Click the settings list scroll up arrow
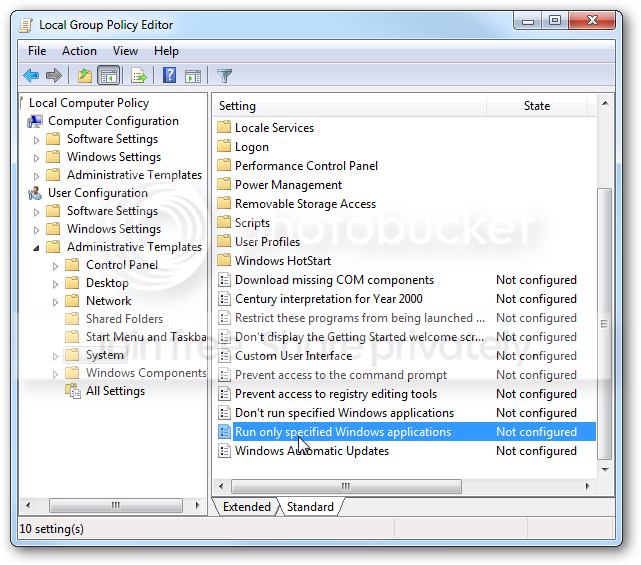This screenshot has width=641, height=565. click(605, 103)
